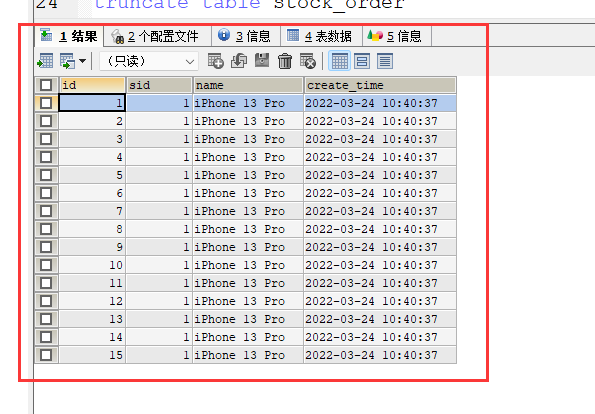Check the checkbox for row id 9
The image size is (595, 414).
click(46, 247)
